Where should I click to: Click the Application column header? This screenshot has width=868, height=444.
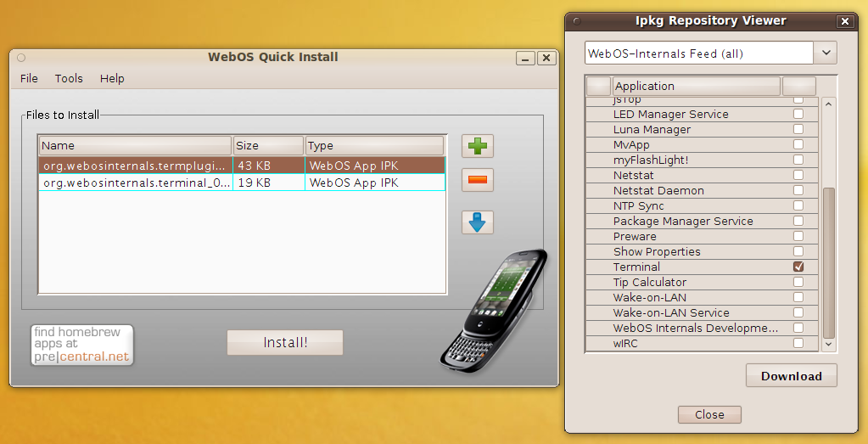[697, 87]
